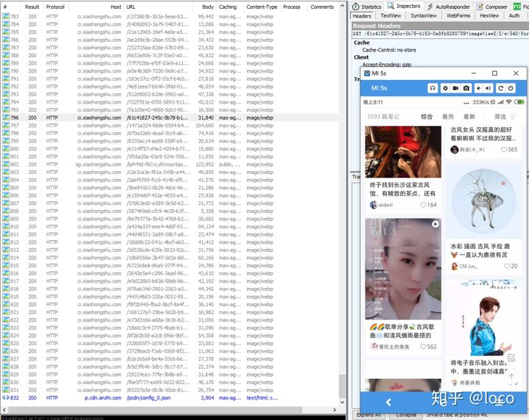Image resolution: width=529 pixels, height=420 pixels.
Task: Sort sessions by the Content-Type column header
Action: click(x=262, y=7)
